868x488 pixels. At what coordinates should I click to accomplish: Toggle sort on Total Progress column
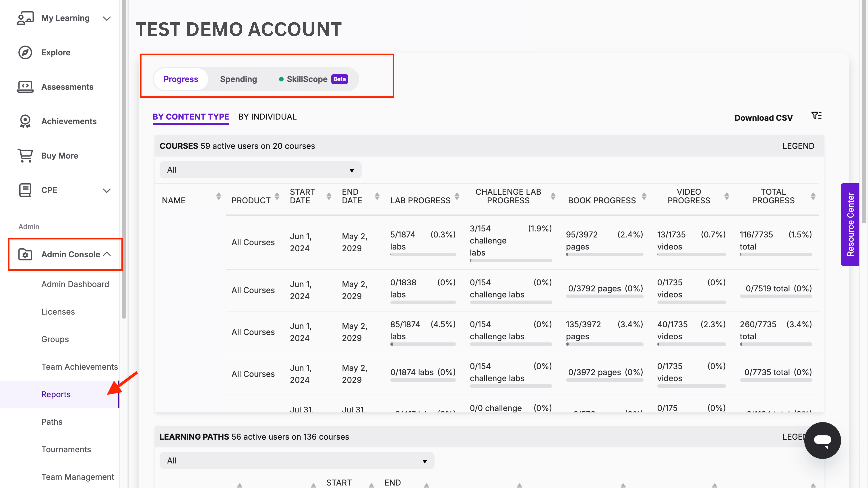tap(813, 196)
